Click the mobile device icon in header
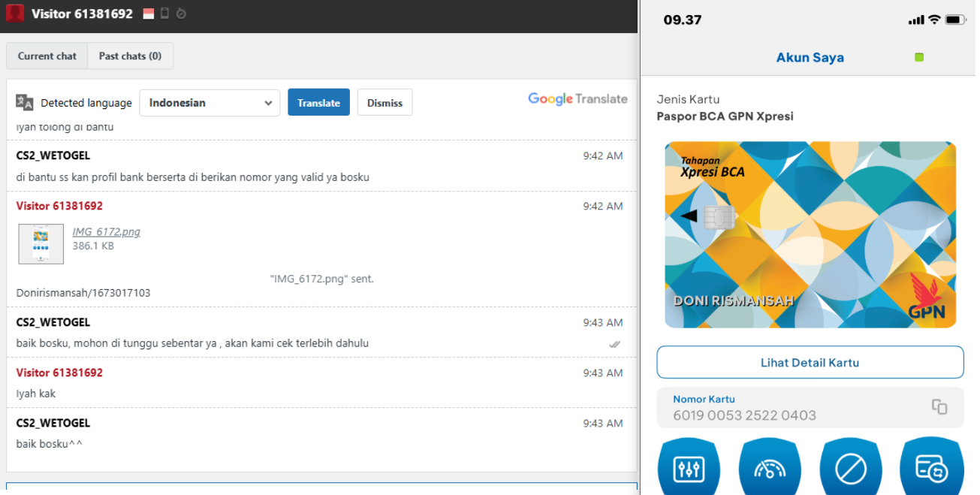The image size is (980, 495). point(165,14)
